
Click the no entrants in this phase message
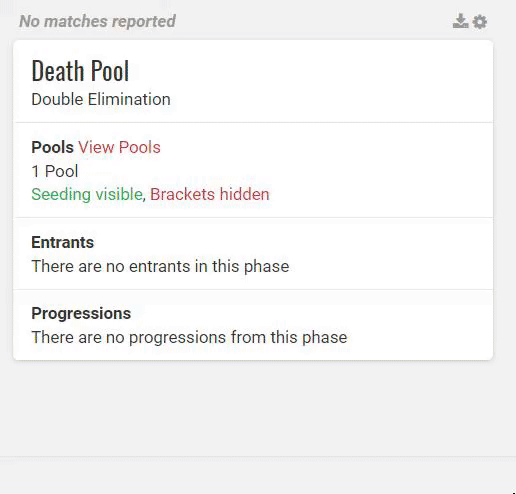pos(160,266)
